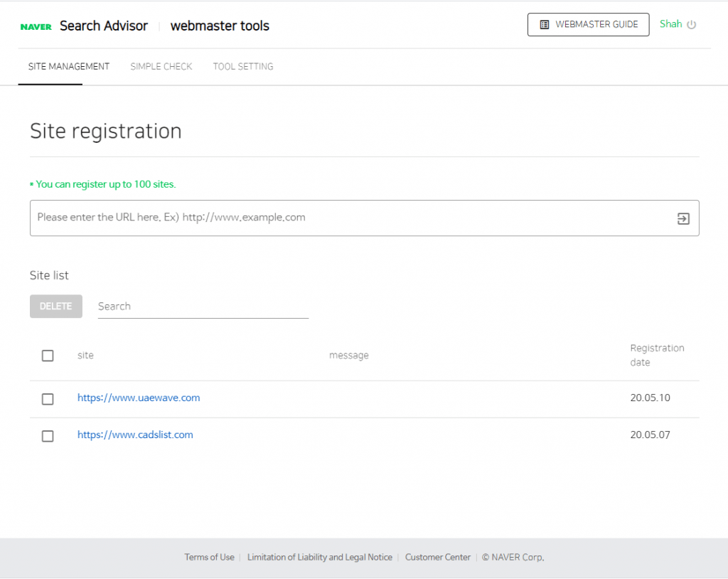Check the box for cadslist.com
Image resolution: width=728 pixels, height=579 pixels.
[x=48, y=436]
